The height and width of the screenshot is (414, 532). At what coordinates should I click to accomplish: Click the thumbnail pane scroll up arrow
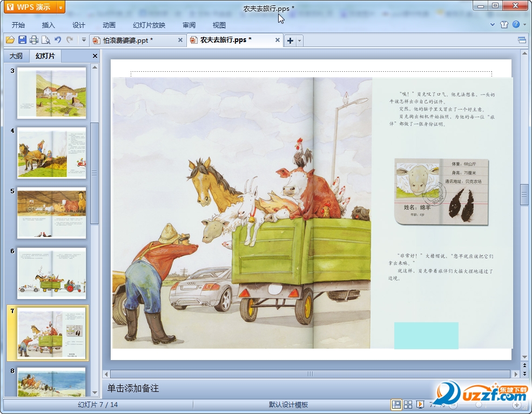[95, 67]
